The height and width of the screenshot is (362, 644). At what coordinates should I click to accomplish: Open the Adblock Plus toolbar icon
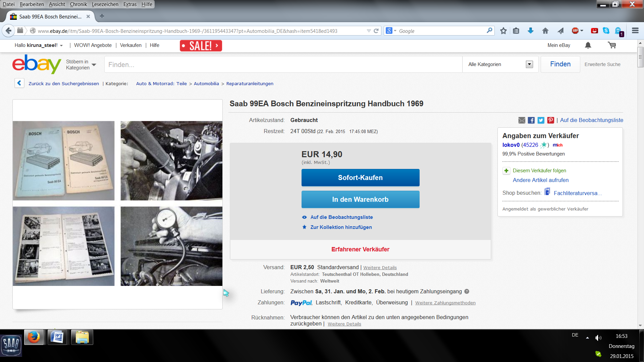(575, 31)
